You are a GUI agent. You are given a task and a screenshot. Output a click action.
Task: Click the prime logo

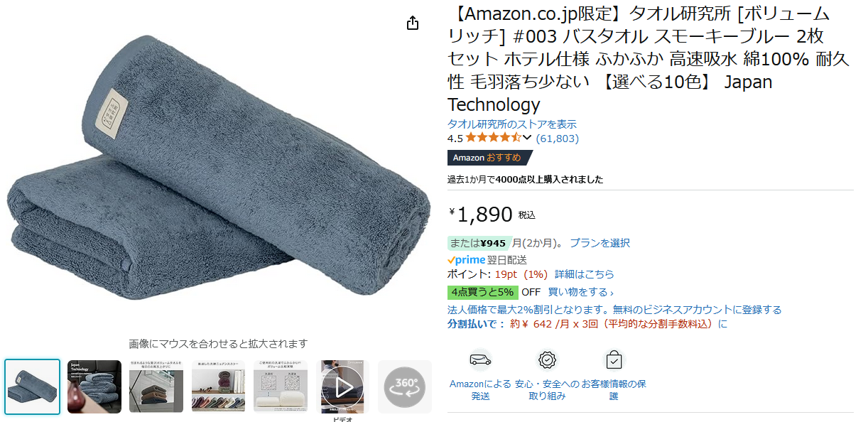pos(467,260)
